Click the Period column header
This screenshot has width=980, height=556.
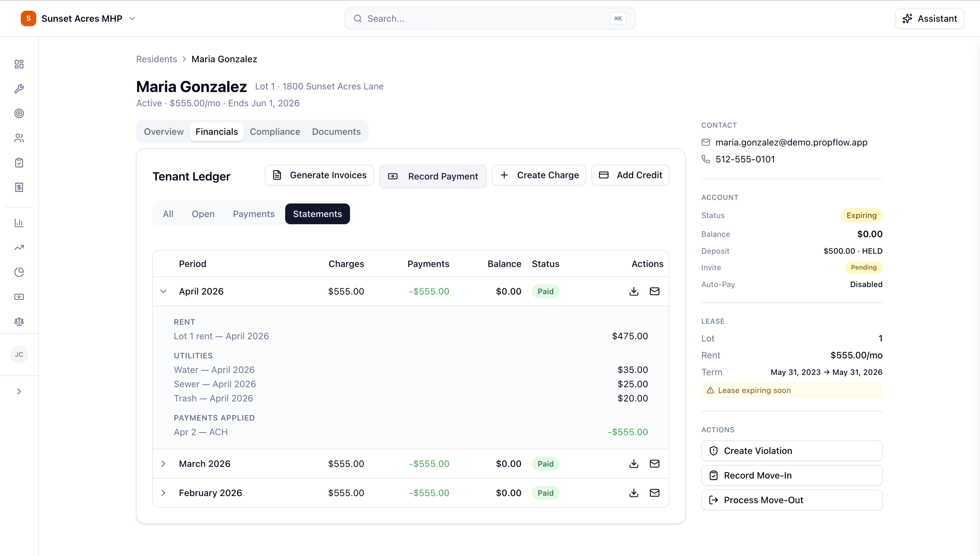click(x=192, y=264)
